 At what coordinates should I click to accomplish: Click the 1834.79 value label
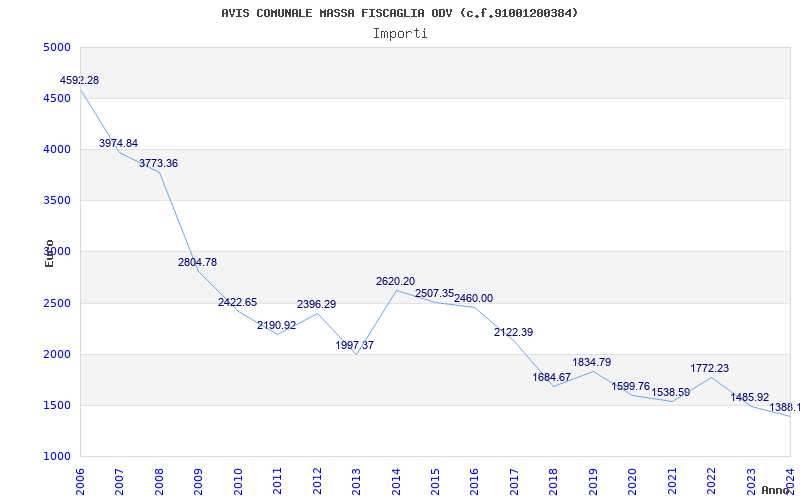tap(592, 362)
